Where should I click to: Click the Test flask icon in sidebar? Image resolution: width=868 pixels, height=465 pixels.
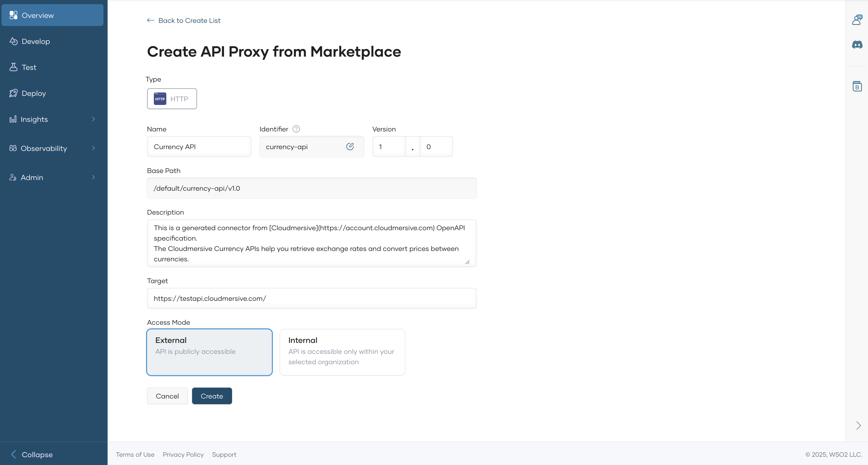point(14,67)
